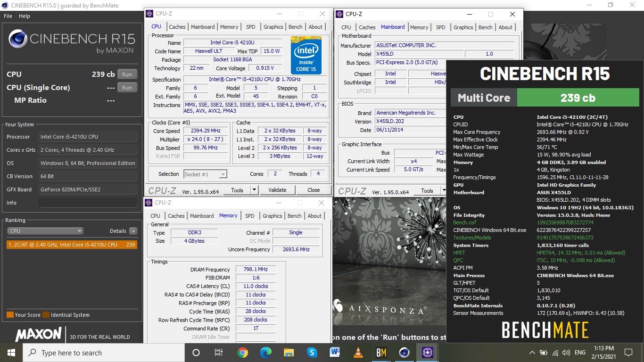This screenshot has height=362, width=644.
Task: Click the BIOS Version X455LD.202 field
Action: tap(410, 121)
